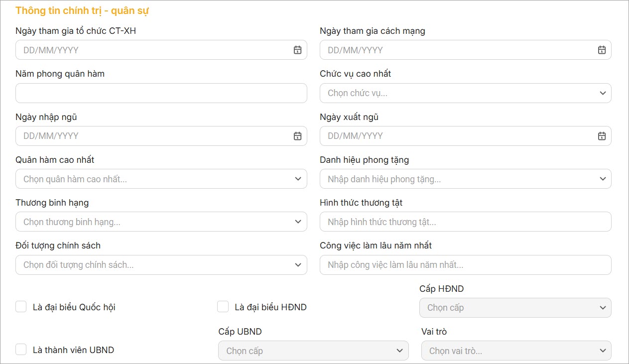This screenshot has width=629, height=364.
Task: Tick the Là đại biểu Quốc hội checkbox
Action: pos(21,307)
